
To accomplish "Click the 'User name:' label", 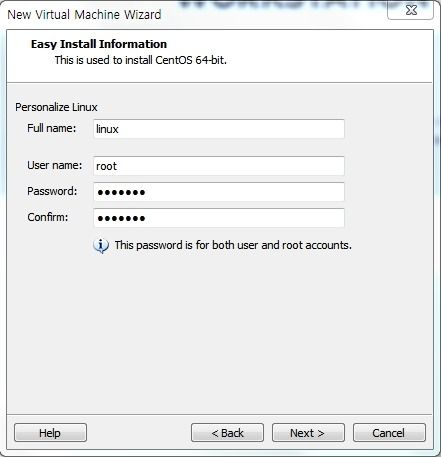I will pyautogui.click(x=55, y=165).
